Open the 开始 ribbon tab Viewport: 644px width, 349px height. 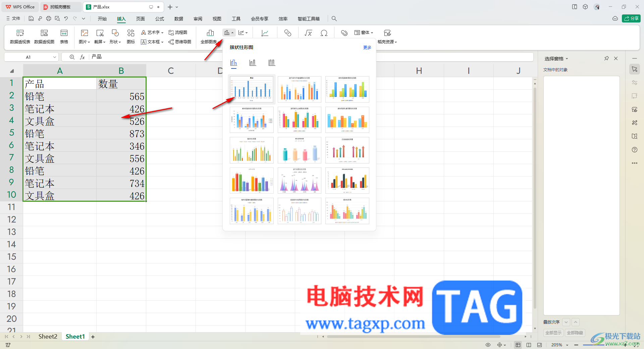[x=102, y=19]
